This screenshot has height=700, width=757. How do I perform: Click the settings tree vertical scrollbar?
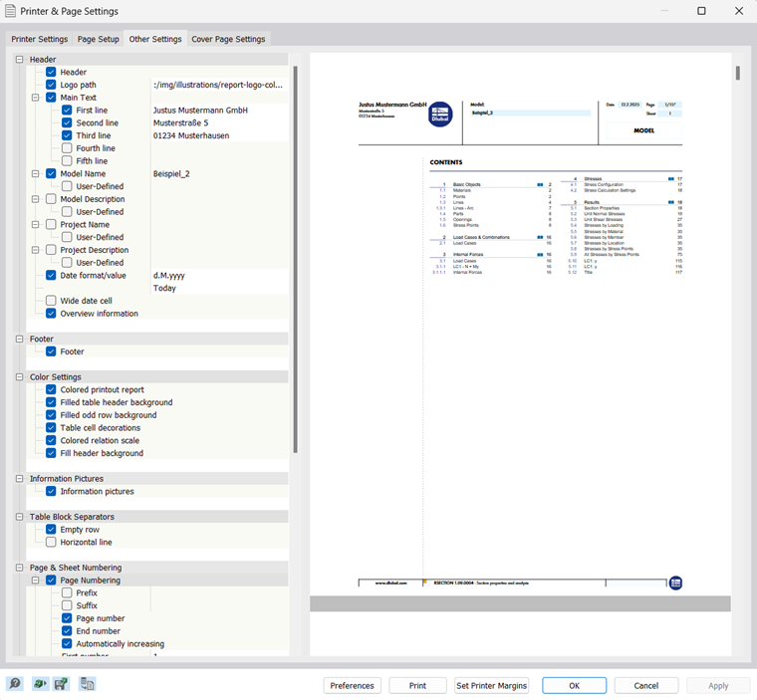click(295, 259)
